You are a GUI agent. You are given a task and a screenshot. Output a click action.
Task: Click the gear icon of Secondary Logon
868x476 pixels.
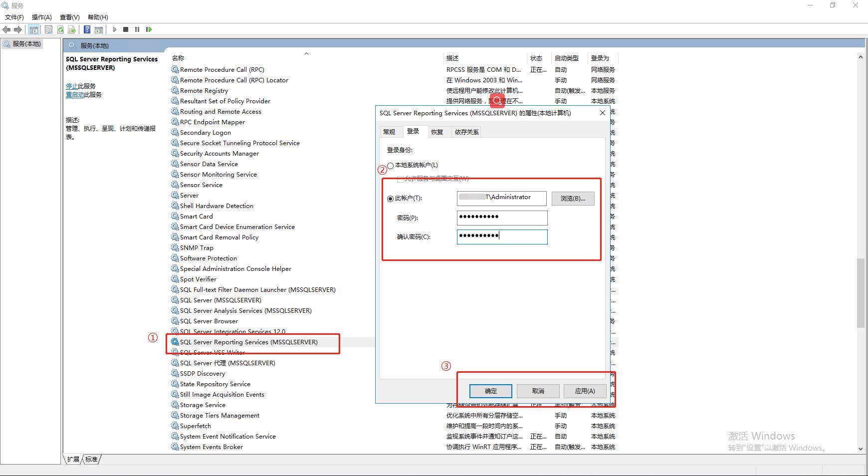coord(175,132)
